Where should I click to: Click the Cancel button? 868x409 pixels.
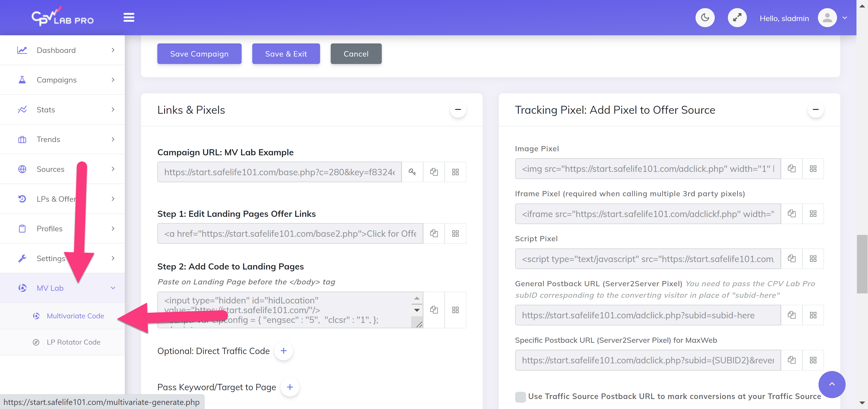(x=356, y=54)
